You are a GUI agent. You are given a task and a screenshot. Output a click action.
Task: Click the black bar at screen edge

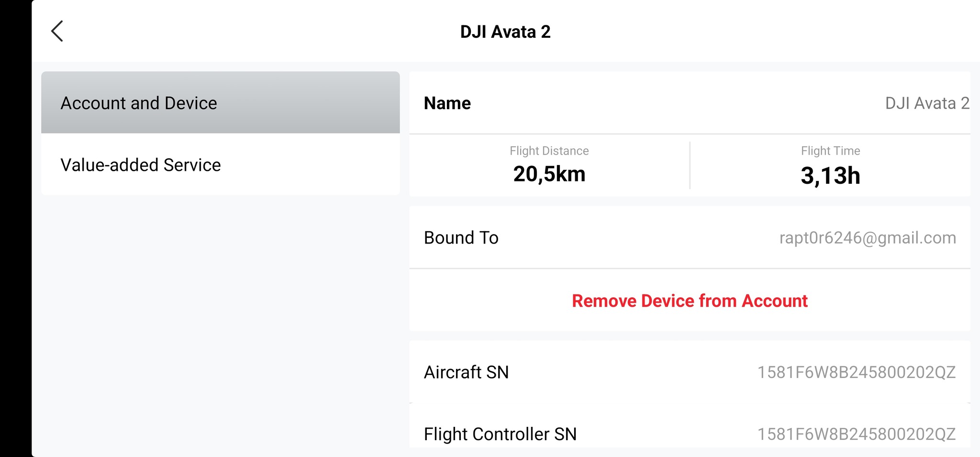15,229
